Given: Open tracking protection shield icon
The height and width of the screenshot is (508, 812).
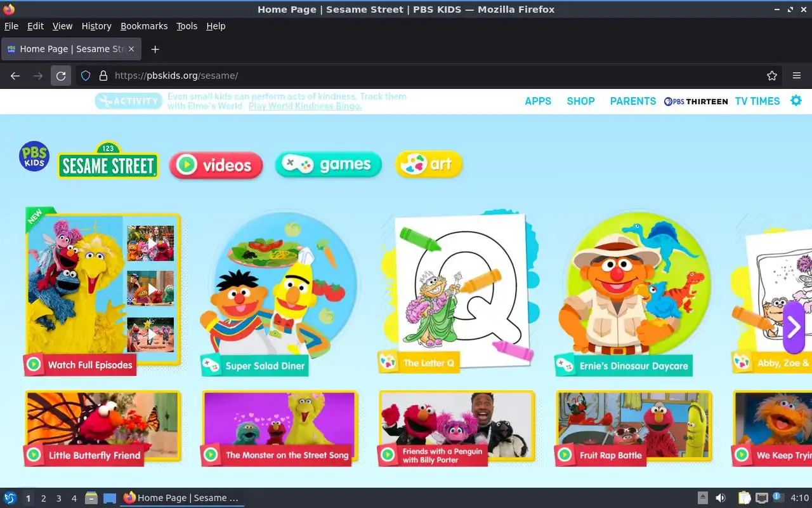Looking at the screenshot, I should coord(86,76).
